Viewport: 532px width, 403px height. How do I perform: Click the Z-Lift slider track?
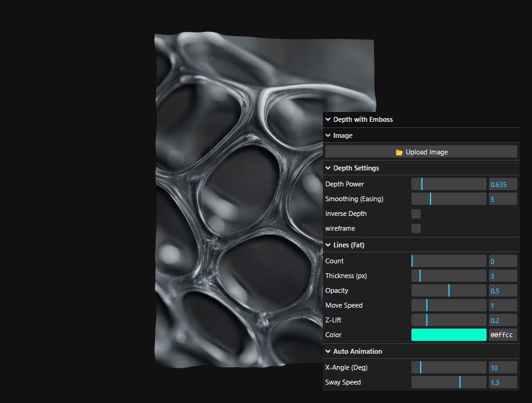coord(448,320)
